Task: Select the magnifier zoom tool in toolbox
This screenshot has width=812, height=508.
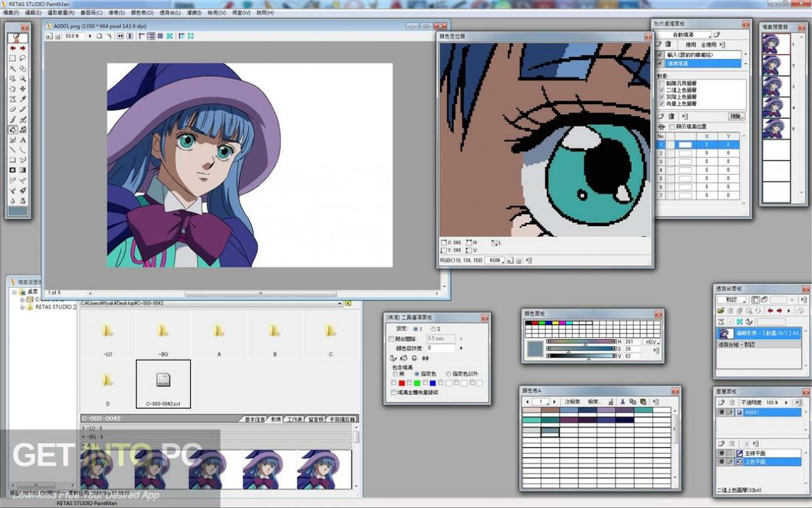Action: (23, 79)
